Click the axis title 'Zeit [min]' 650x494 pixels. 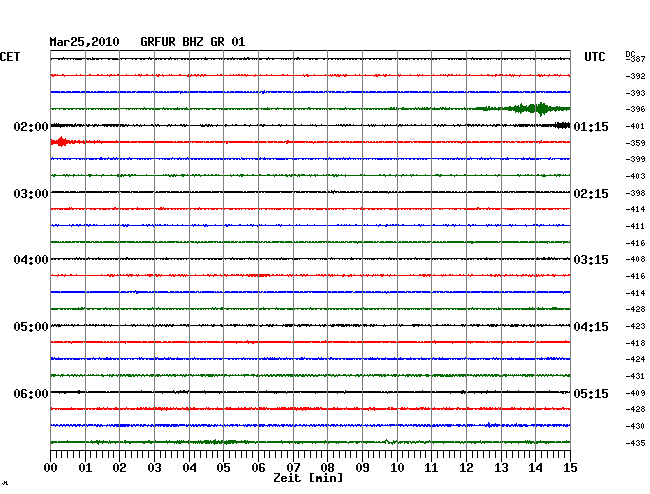point(308,478)
